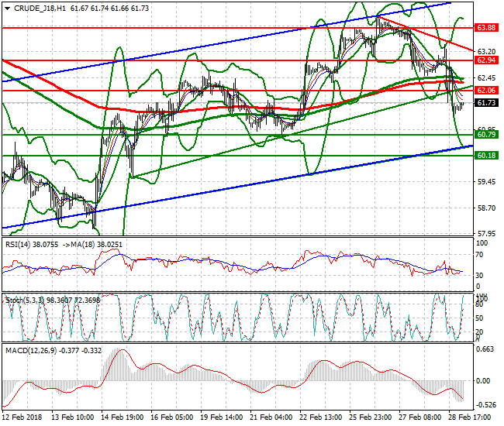Click the black 61.73 current price label
The height and width of the screenshot is (426, 504).
tap(486, 103)
